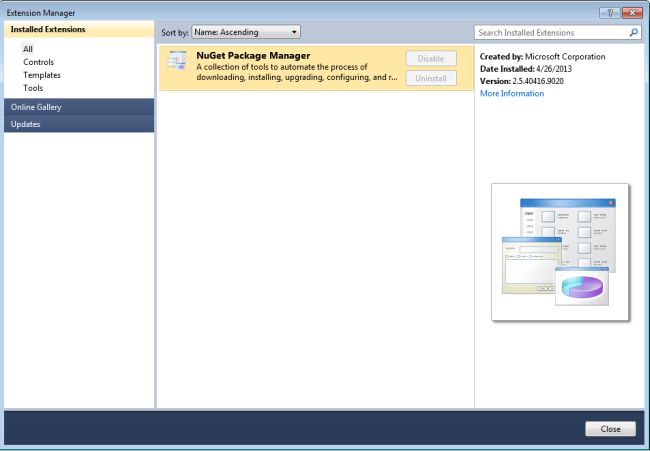Click the Version 2.5.40416.9020 text
Screen dimensions: 650x451
521,81
